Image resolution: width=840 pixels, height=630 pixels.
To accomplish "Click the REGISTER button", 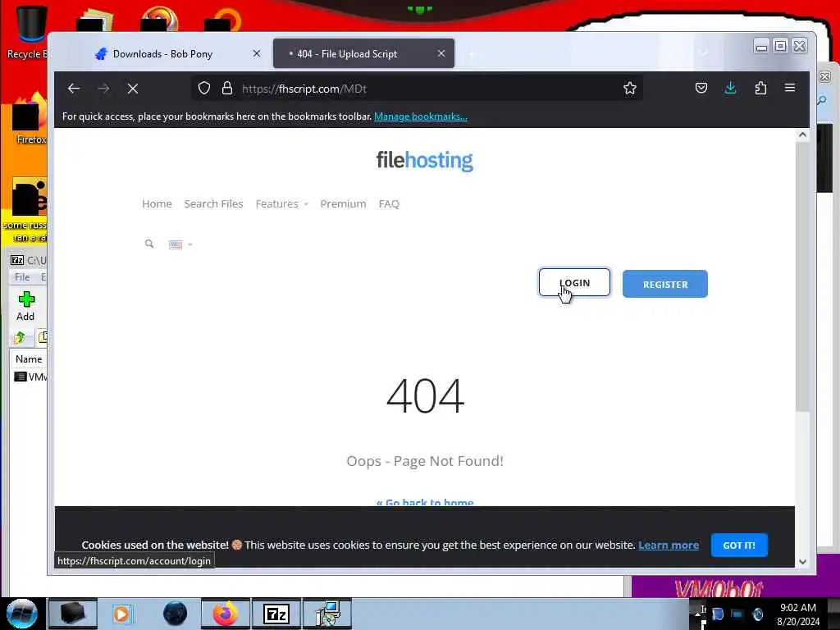I will [x=664, y=284].
